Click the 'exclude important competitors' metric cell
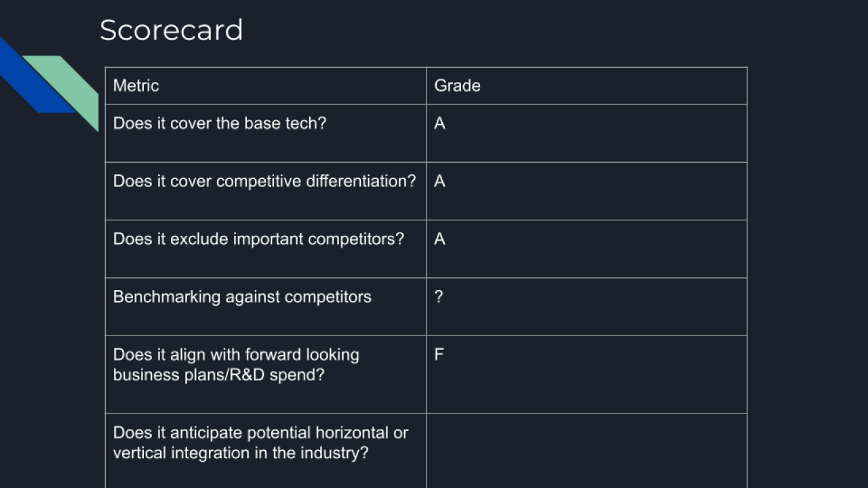Screen dimensions: 868x488 click(265, 249)
